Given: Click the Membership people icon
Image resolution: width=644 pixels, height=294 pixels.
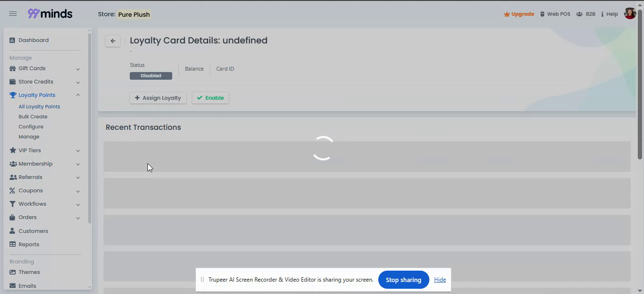Looking at the screenshot, I should coord(13,164).
